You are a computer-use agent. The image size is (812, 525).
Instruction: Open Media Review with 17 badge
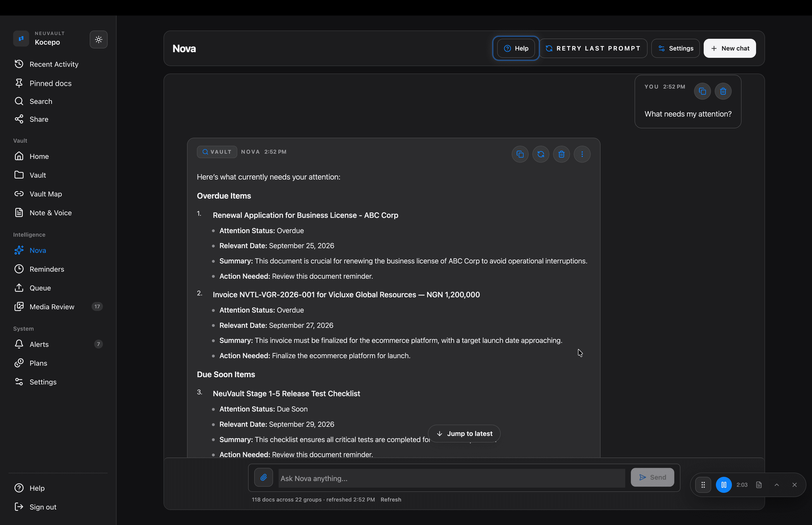tap(58, 306)
